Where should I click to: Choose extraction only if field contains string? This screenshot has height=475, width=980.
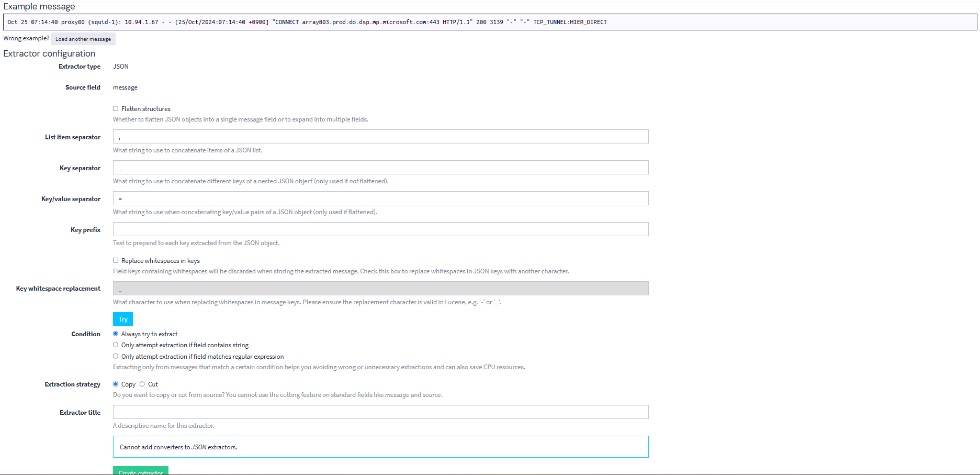(116, 345)
